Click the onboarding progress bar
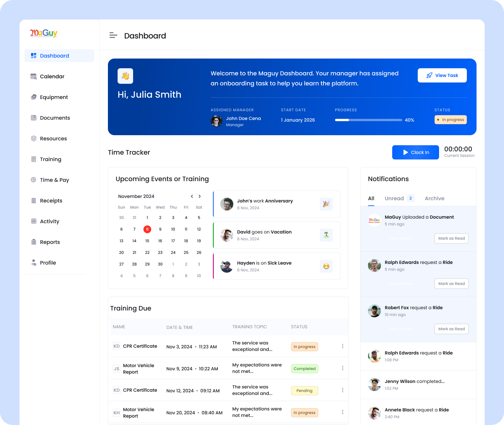The width and height of the screenshot is (504, 425). [x=368, y=120]
